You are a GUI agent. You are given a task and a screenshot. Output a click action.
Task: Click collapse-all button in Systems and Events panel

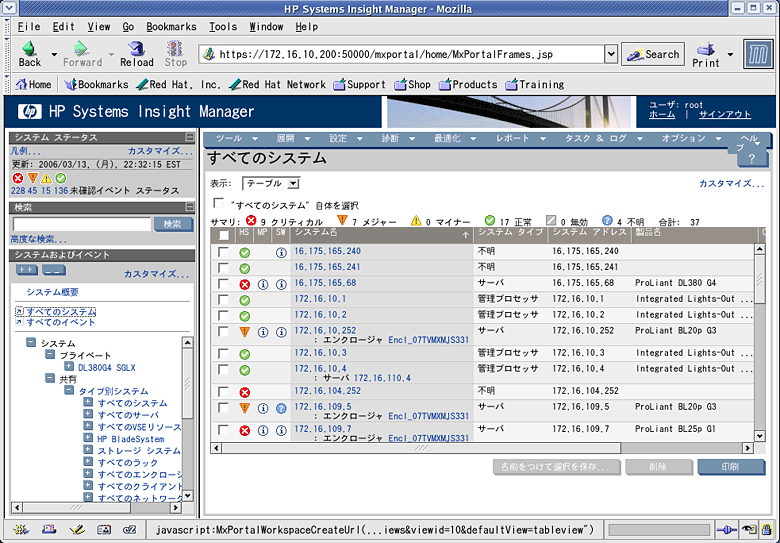pyautogui.click(x=54, y=270)
